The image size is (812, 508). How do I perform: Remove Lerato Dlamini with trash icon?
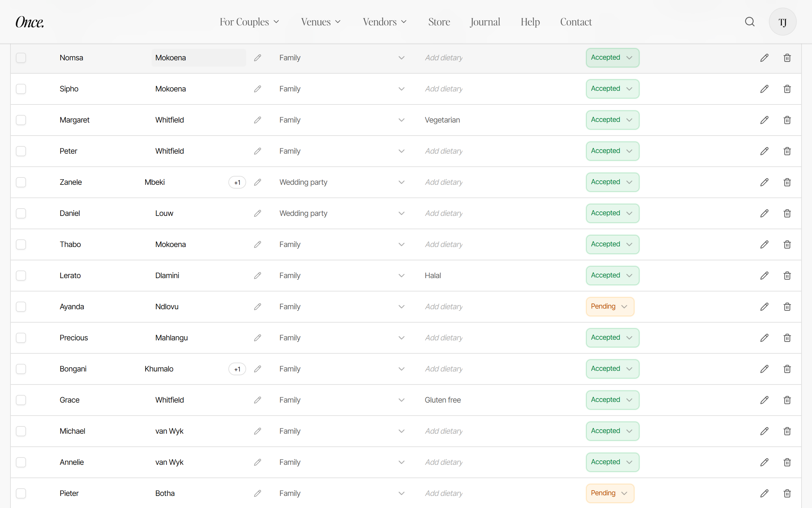click(x=787, y=276)
